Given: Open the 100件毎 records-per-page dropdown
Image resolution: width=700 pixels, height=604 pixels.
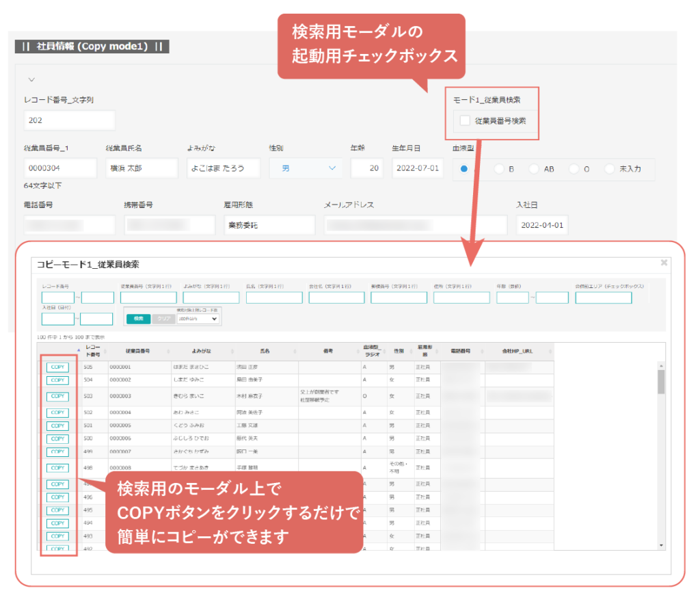Looking at the screenshot, I should [198, 319].
